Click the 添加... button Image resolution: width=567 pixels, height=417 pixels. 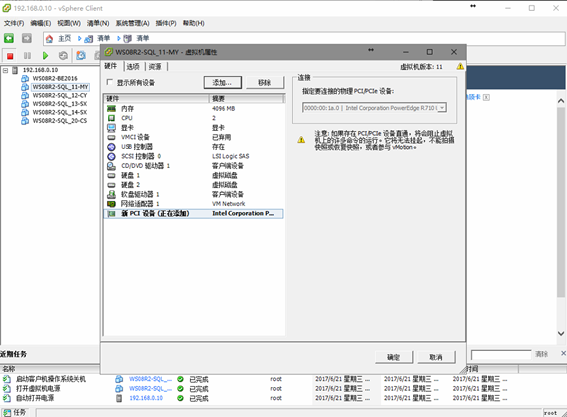[x=222, y=82]
